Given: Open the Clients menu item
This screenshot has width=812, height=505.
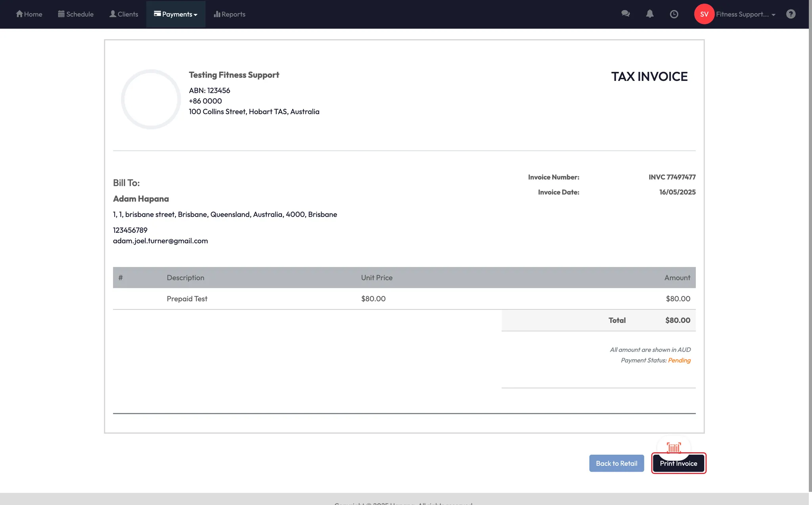Looking at the screenshot, I should [128, 14].
